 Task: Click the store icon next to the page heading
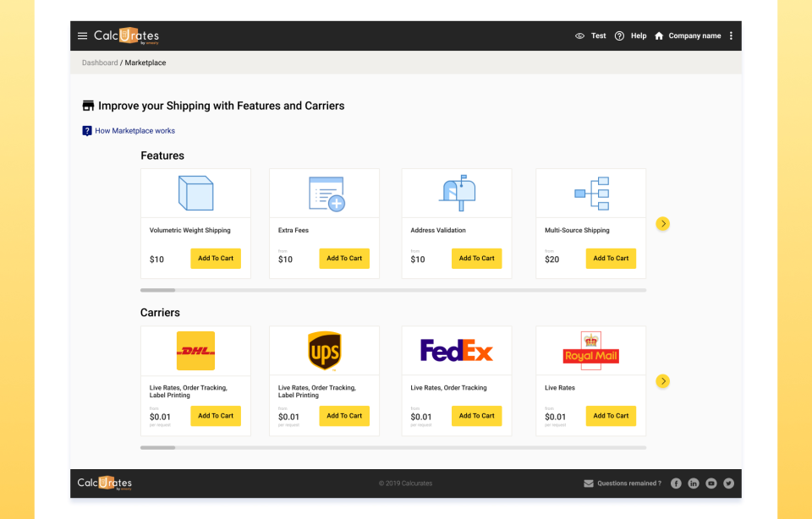click(x=88, y=106)
